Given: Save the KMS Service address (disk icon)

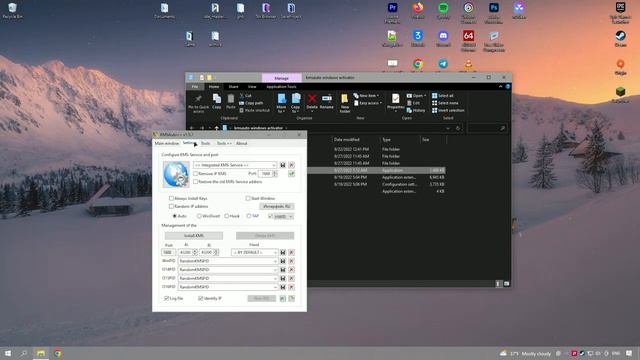Looking at the screenshot, I should coord(282,165).
